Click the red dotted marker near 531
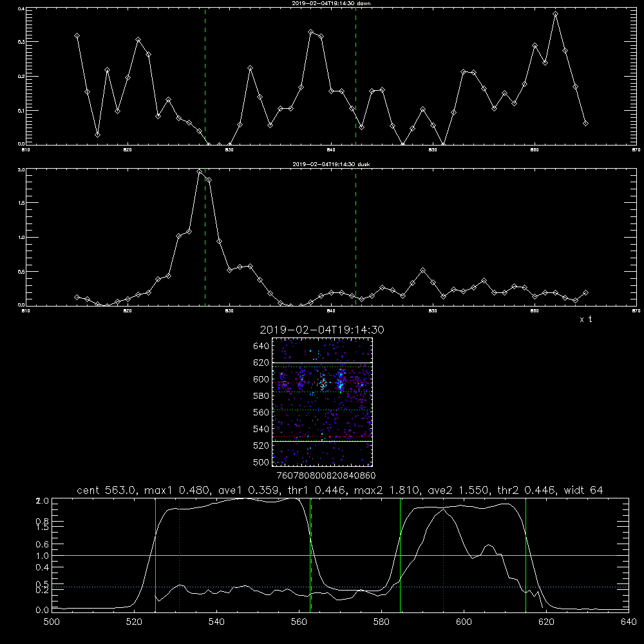644x644 pixels. 180,555
